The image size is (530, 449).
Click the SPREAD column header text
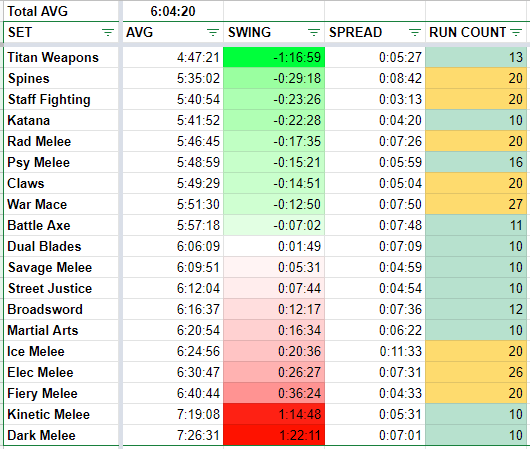pos(356,32)
